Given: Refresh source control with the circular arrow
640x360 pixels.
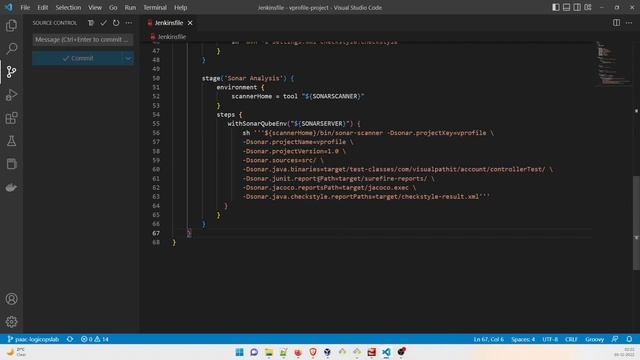Looking at the screenshot, I should click(x=116, y=23).
